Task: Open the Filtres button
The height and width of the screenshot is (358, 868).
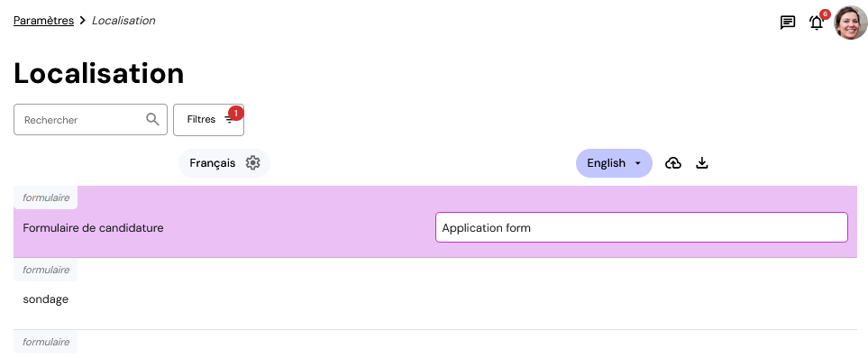Action: (209, 120)
